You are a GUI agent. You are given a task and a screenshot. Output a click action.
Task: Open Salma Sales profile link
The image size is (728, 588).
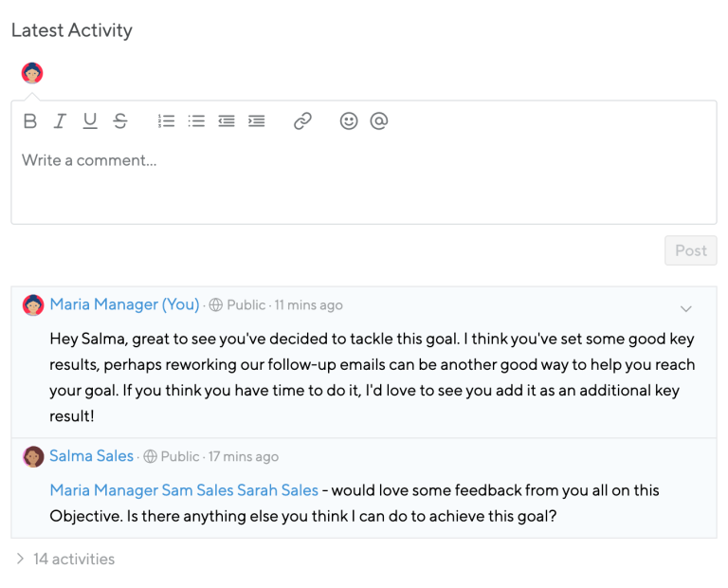pyautogui.click(x=91, y=456)
